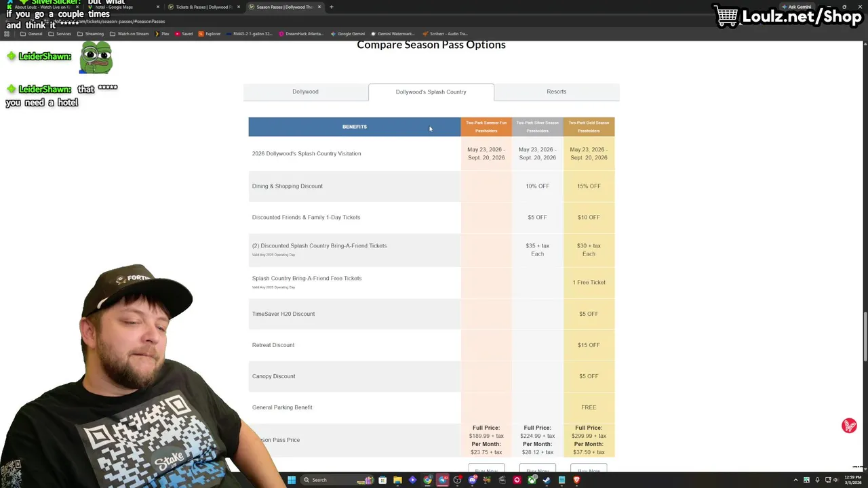
Task: Open Chrome from the taskbar
Action: 427,480
